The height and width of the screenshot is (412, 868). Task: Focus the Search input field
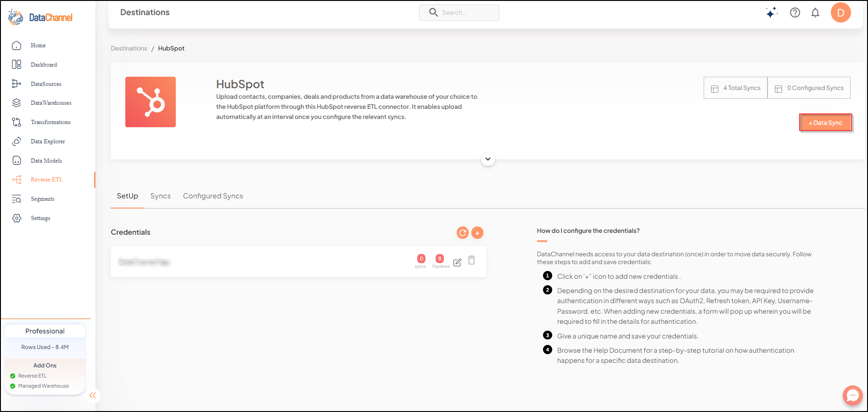point(459,13)
